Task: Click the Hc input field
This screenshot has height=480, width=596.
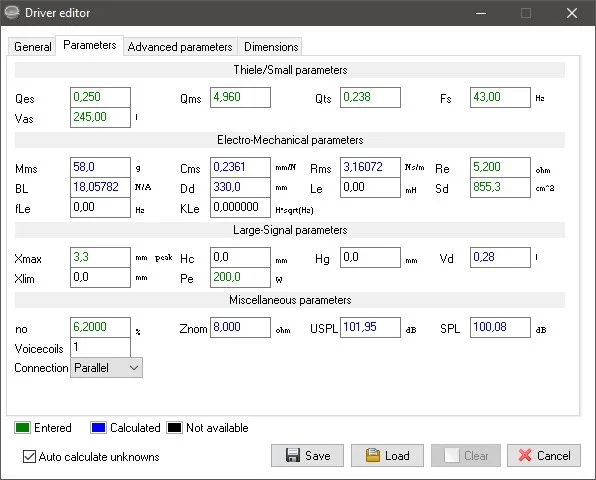Action: point(240,257)
